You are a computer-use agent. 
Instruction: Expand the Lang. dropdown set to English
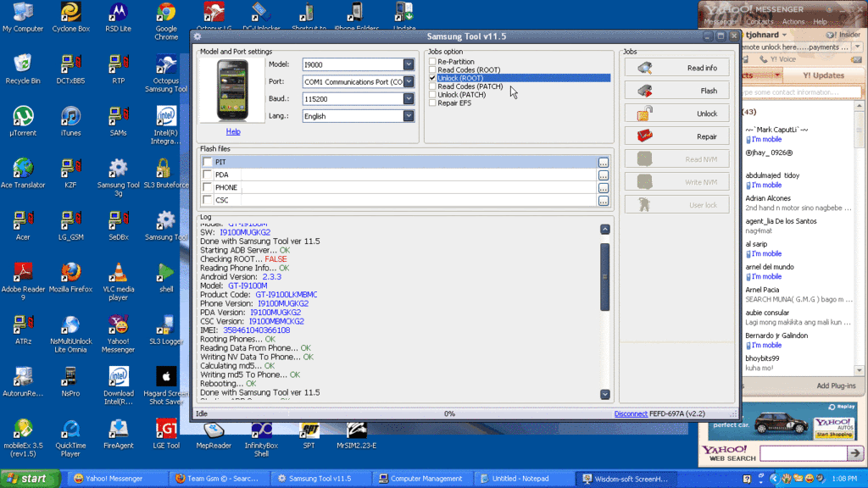pos(409,116)
